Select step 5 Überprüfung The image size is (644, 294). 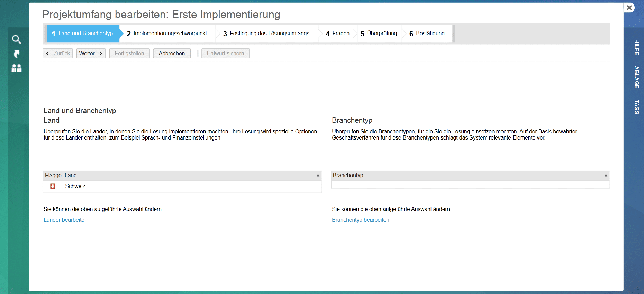tap(379, 34)
